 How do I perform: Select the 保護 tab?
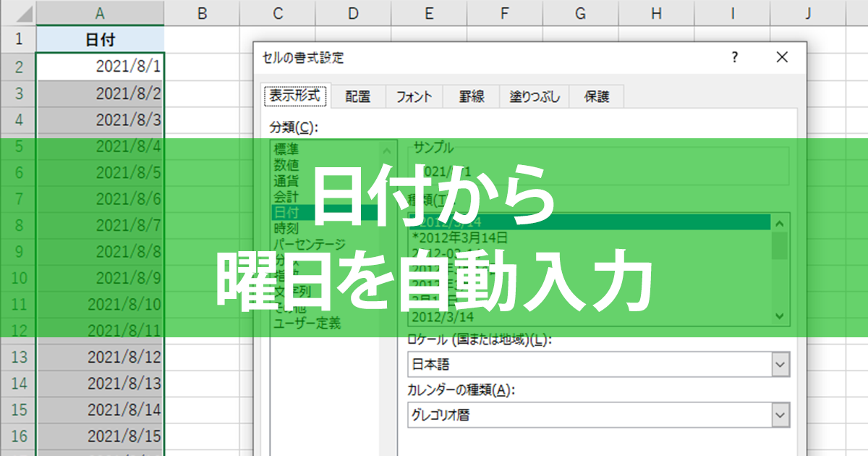click(x=596, y=96)
